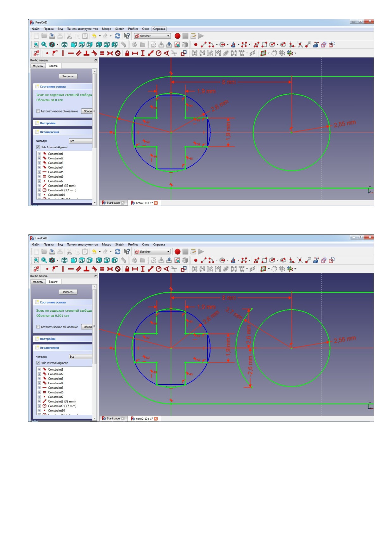Screen dimensions: 392x555
Task: Select the trim edge tool in upper window
Action: click(x=300, y=45)
